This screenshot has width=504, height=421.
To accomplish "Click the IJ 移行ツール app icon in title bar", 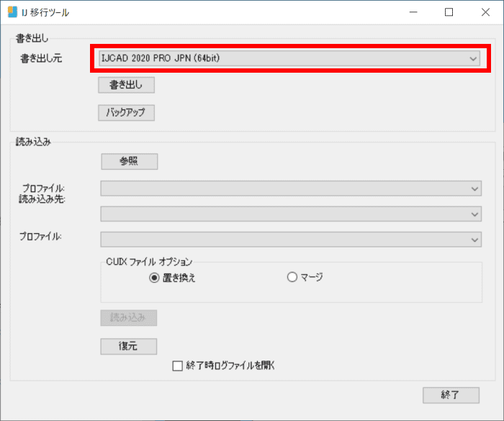I will [12, 12].
